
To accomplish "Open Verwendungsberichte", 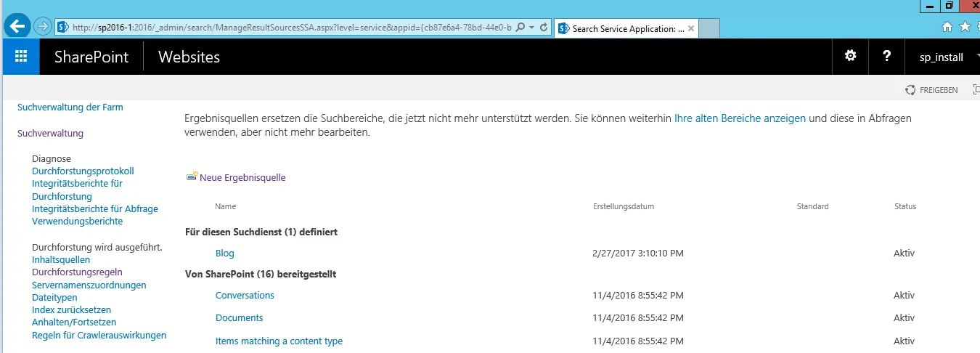I will pyautogui.click(x=78, y=221).
